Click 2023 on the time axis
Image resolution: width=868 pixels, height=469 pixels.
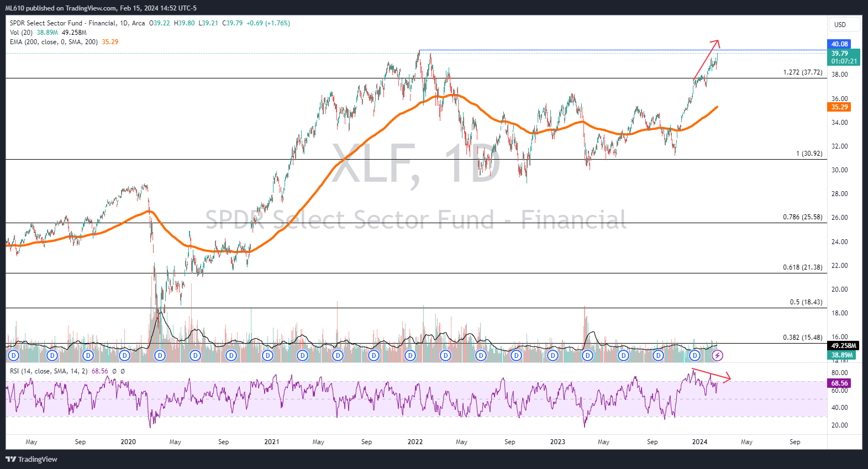[x=557, y=442]
